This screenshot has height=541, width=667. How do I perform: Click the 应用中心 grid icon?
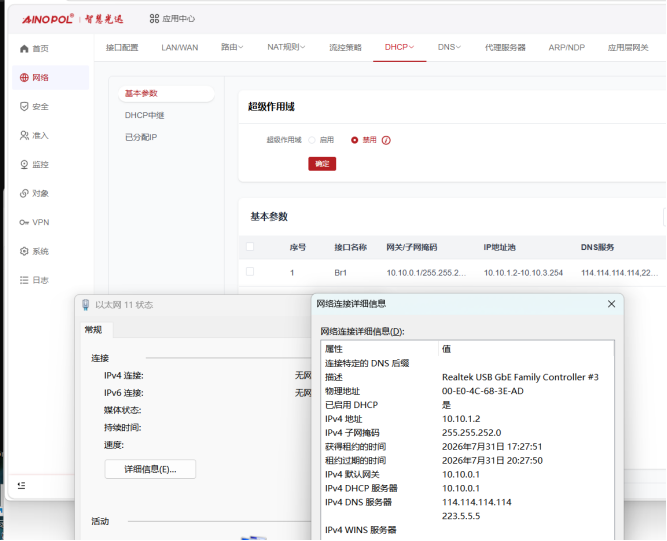pos(154,19)
